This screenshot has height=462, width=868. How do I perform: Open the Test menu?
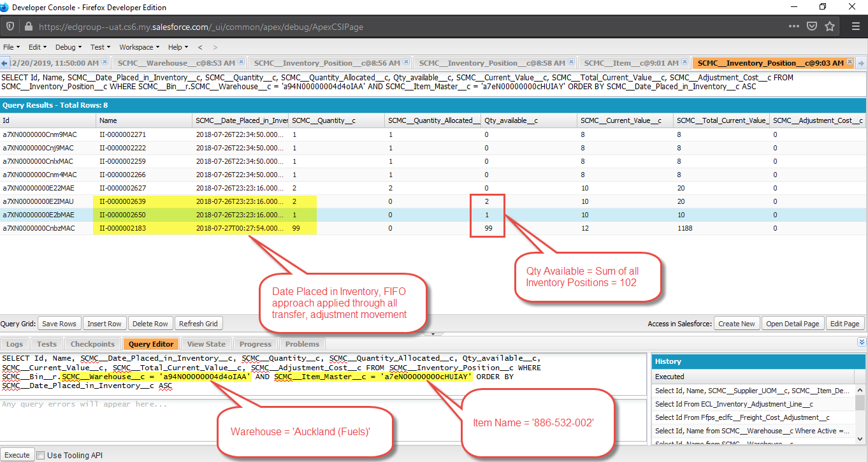101,47
